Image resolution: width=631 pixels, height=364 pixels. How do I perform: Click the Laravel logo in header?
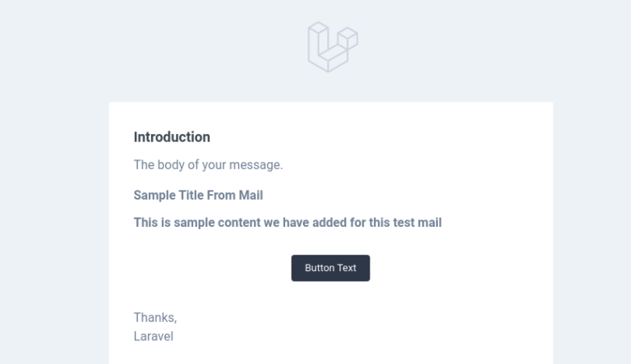coord(333,47)
